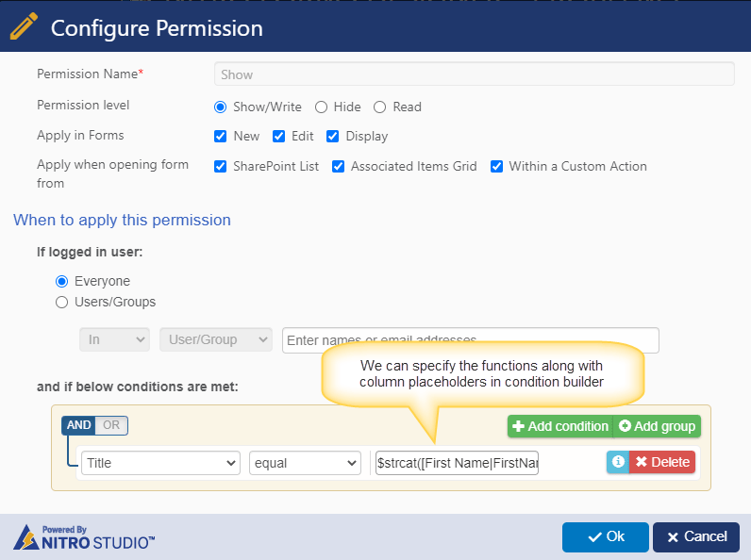Click the Add group button

(657, 426)
